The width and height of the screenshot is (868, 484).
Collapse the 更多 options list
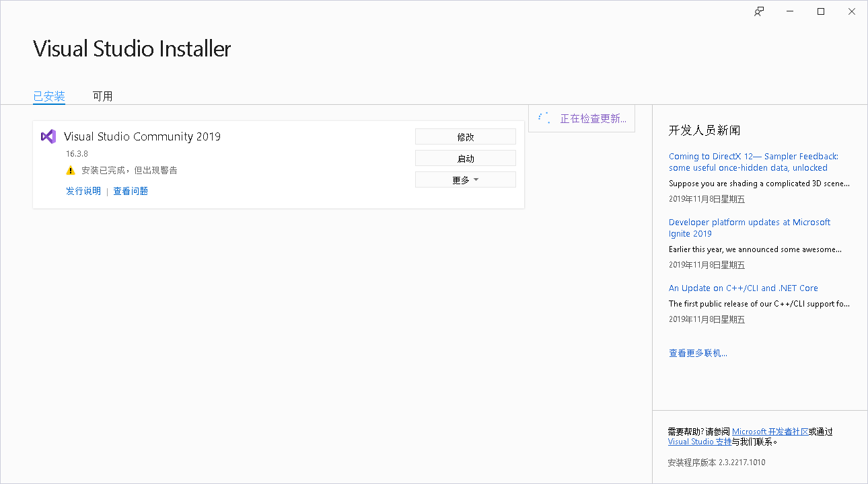pyautogui.click(x=465, y=179)
